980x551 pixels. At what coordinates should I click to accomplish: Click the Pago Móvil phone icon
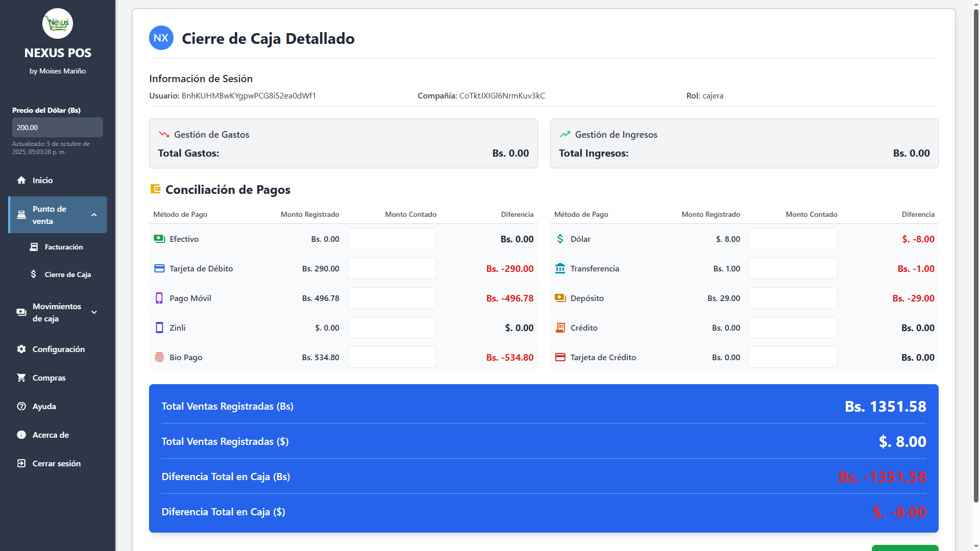[x=159, y=298]
